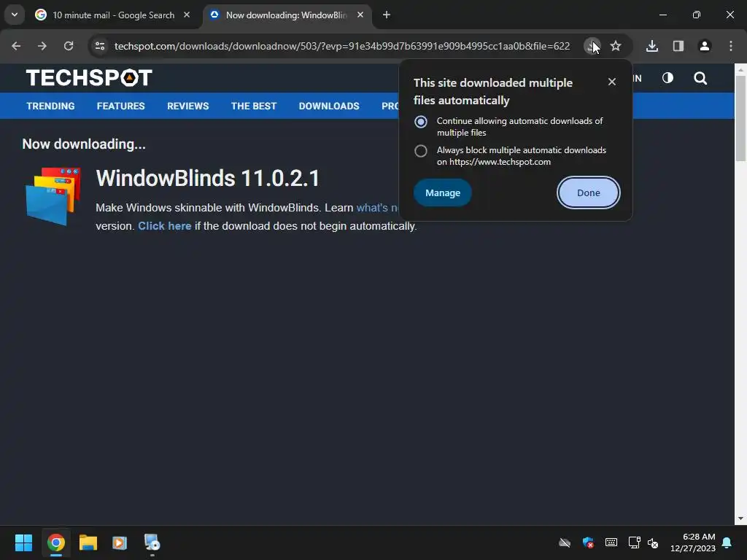Follow the 'Click here' download link
This screenshot has width=747, height=560.
click(164, 226)
